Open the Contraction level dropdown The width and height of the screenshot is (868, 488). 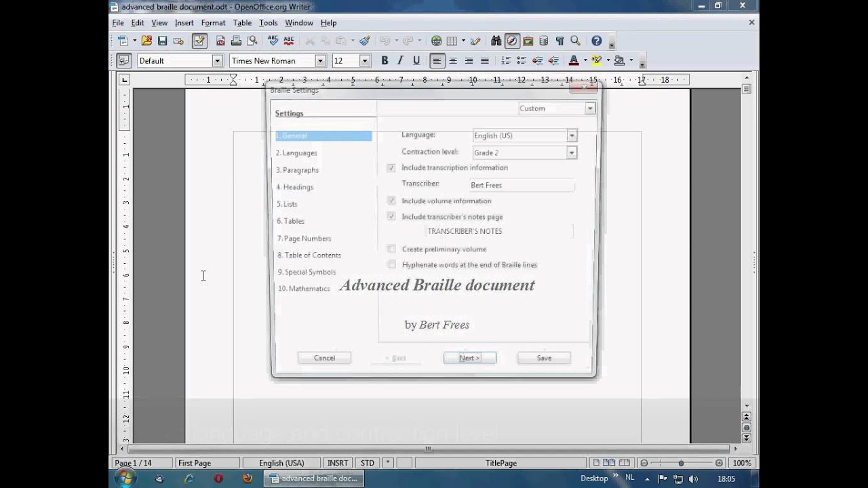[572, 152]
